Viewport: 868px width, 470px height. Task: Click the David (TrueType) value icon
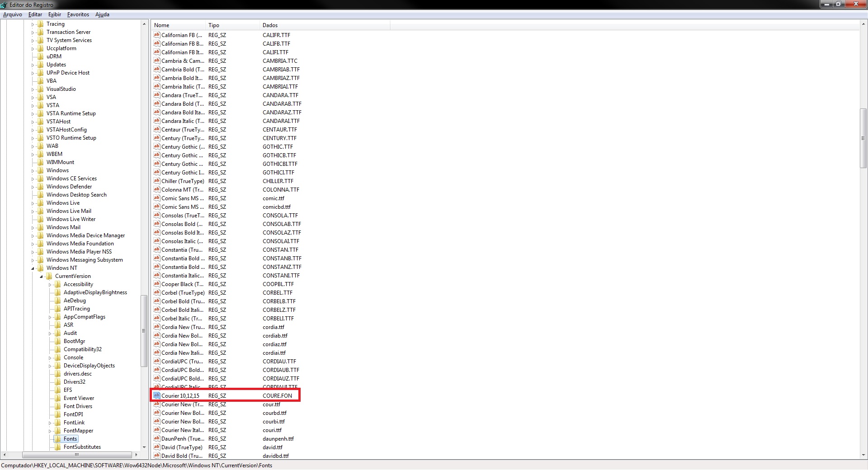pyautogui.click(x=157, y=447)
